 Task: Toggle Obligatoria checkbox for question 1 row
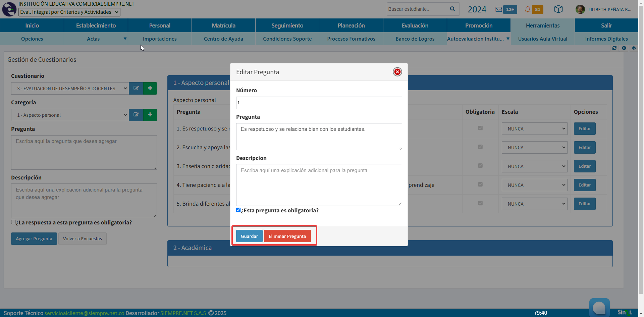(x=480, y=128)
